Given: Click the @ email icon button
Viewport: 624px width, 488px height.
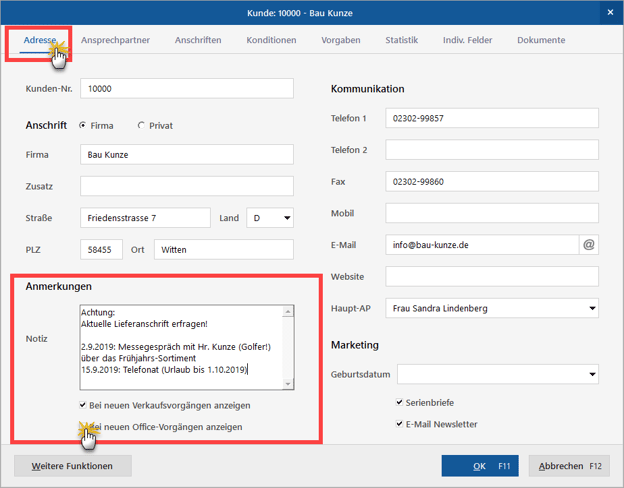Looking at the screenshot, I should [588, 244].
